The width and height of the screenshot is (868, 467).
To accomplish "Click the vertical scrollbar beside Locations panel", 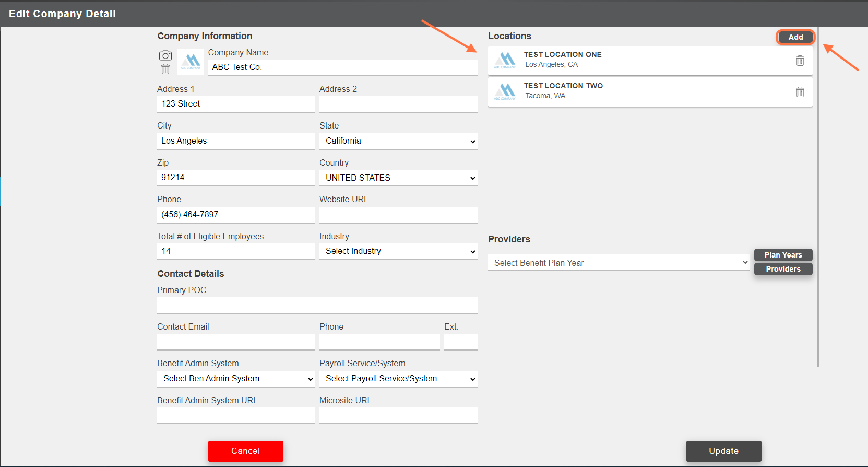I will coord(817,197).
